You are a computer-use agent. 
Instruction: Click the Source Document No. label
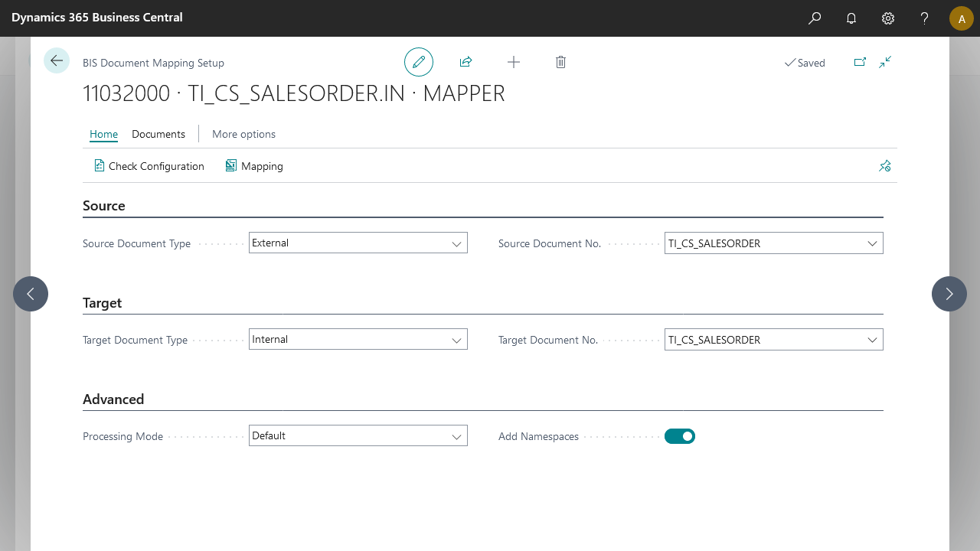(550, 243)
